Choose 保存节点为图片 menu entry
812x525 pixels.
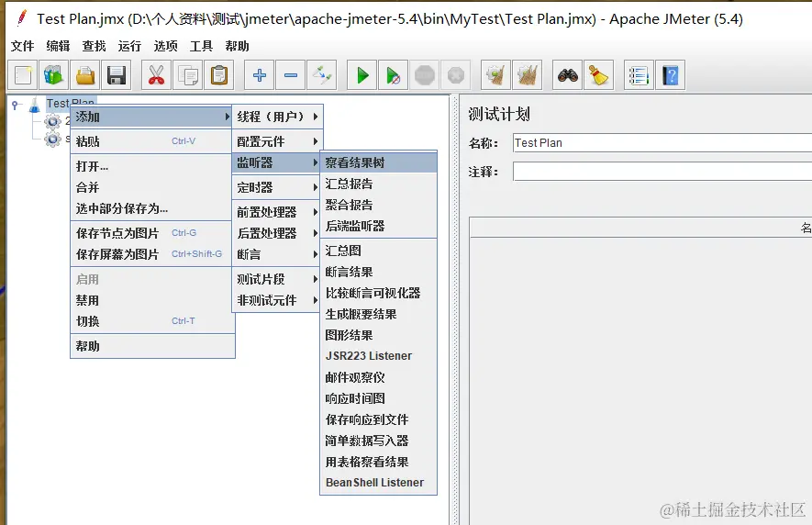tap(151, 233)
